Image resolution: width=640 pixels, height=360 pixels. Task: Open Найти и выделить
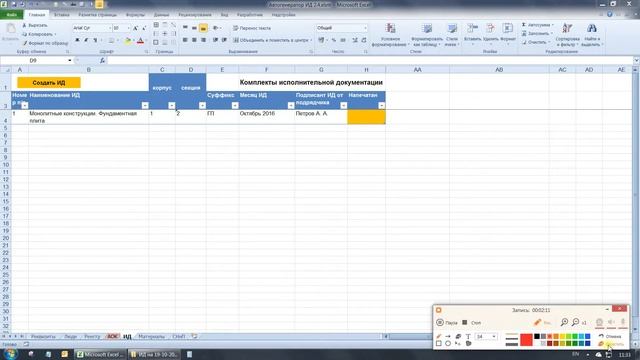(591, 35)
